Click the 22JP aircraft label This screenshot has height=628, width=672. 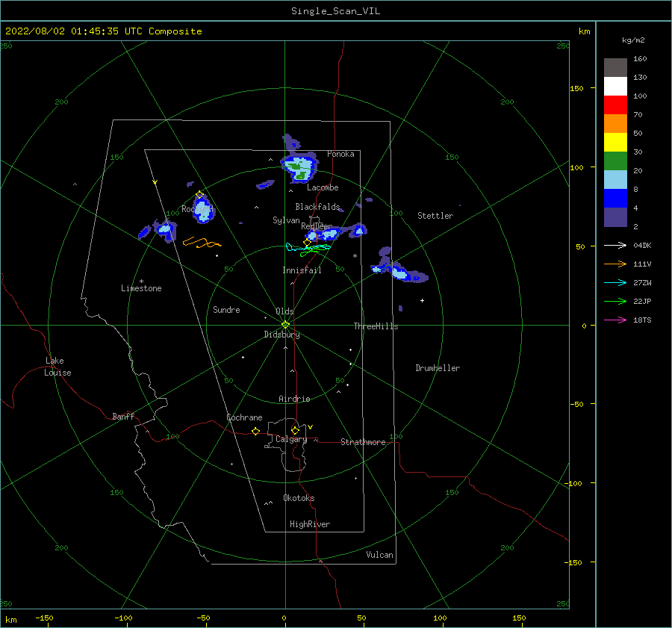tap(642, 302)
